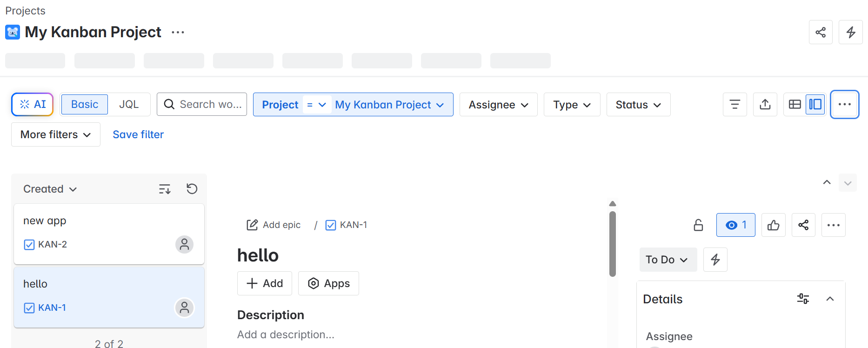868x348 pixels.
Task: Click the export issues upload icon
Action: click(765, 105)
